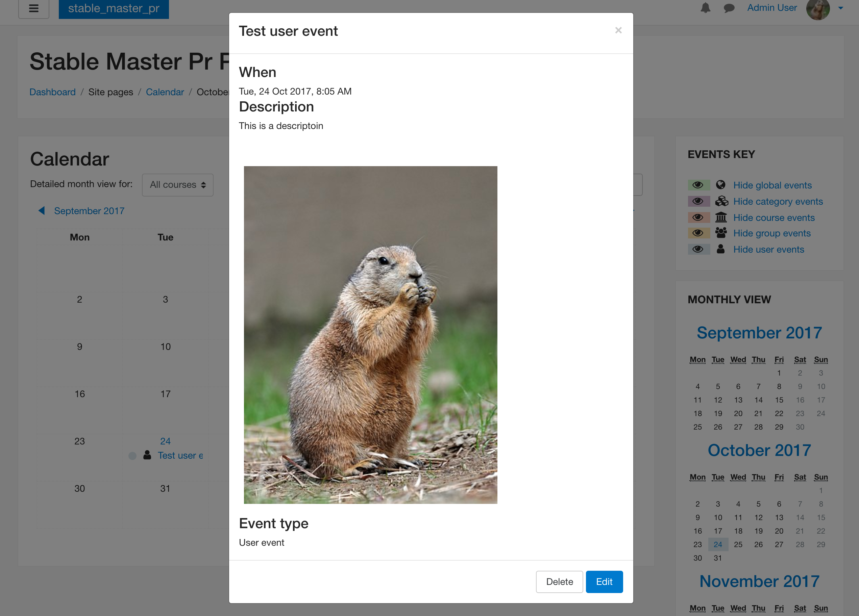859x616 pixels.
Task: Click the Test user event dialog title
Action: (x=288, y=31)
